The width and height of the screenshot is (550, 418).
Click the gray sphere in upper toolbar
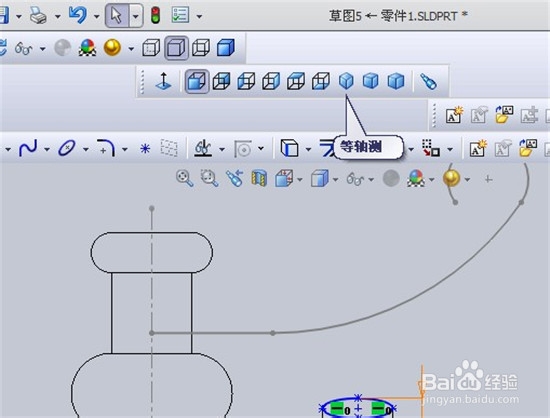[x=63, y=48]
